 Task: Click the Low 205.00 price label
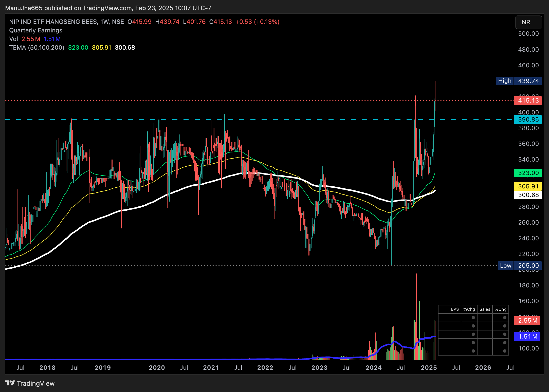tap(520, 266)
